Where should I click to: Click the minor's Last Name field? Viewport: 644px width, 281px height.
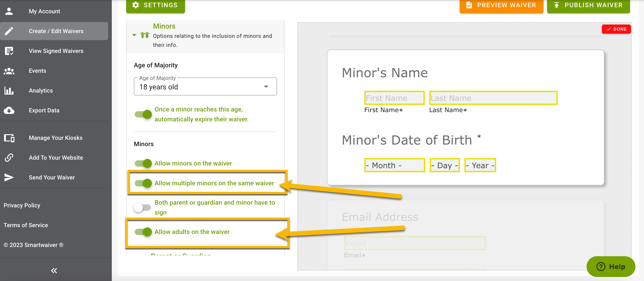tap(493, 98)
